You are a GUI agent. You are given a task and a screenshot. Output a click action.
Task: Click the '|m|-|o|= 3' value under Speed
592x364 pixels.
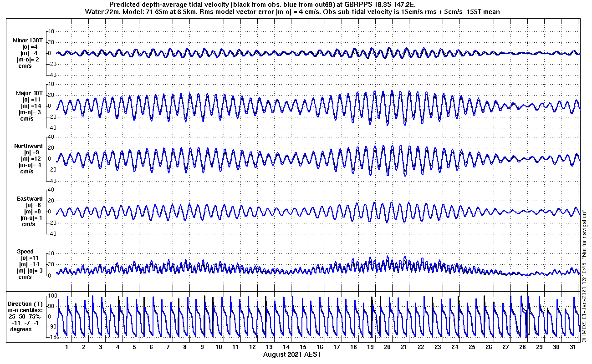[30, 271]
